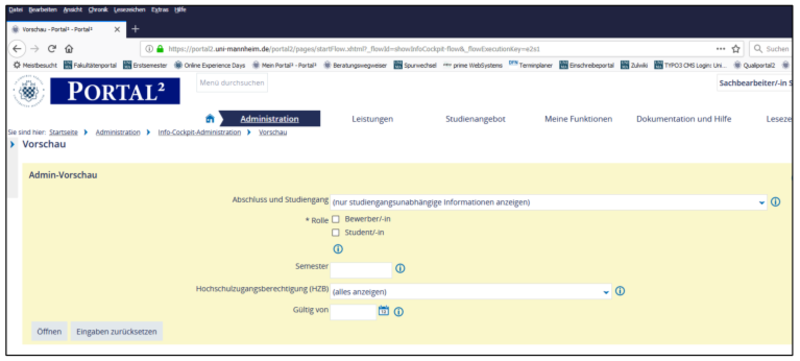Image resolution: width=800 pixels, height=361 pixels.
Task: Bookmark this page with the star icon
Action: point(736,49)
